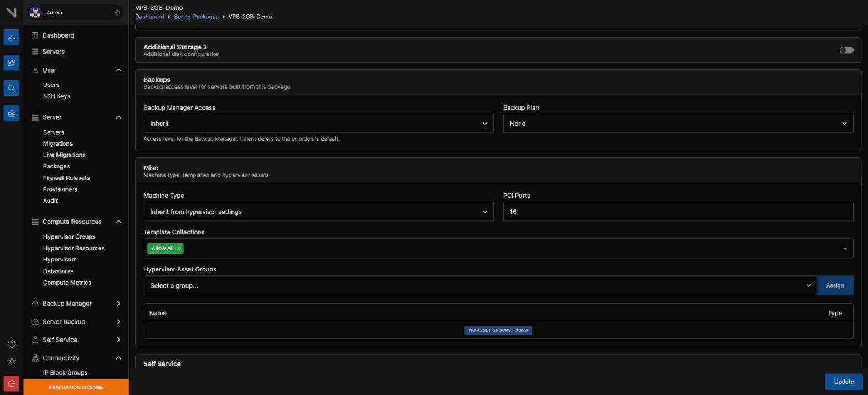Open Hypervisor Asset Groups select a group
The height and width of the screenshot is (395, 868).
[x=480, y=286]
